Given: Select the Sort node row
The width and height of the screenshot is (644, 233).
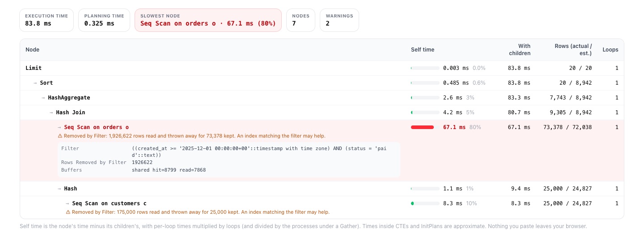Looking at the screenshot, I should [322, 83].
